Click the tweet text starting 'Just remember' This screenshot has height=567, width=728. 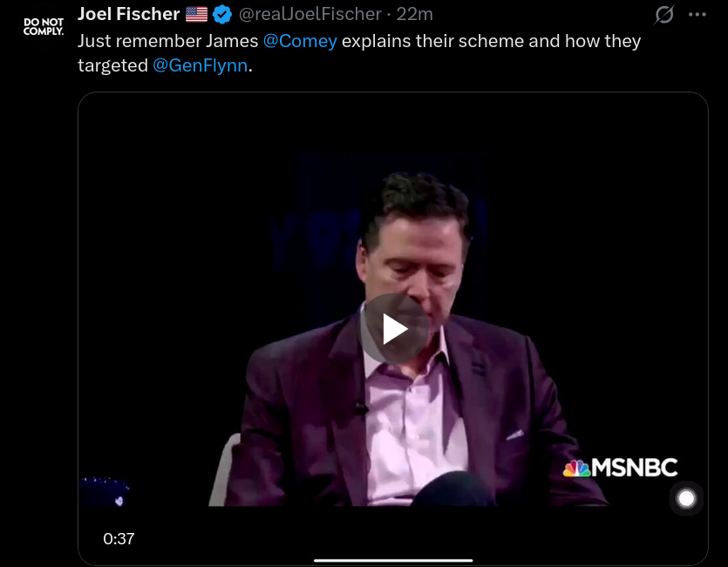tap(139, 41)
